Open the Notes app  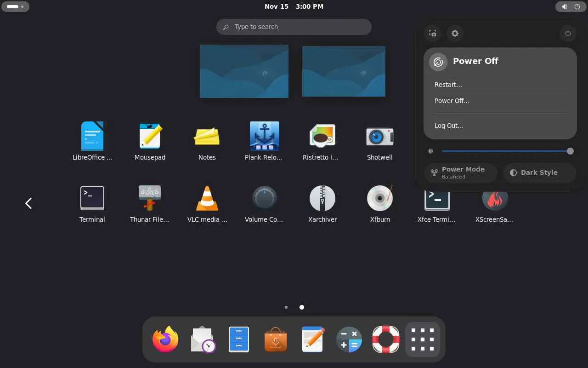tap(207, 141)
